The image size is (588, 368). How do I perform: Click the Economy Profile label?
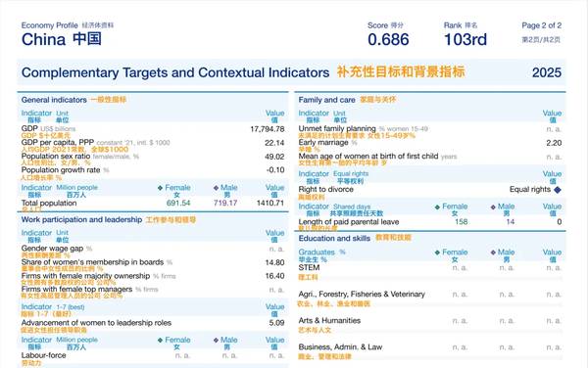tap(50, 25)
